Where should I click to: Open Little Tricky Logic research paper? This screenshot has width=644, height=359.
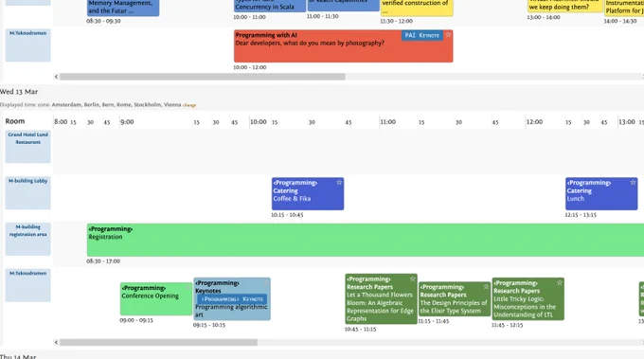click(528, 298)
